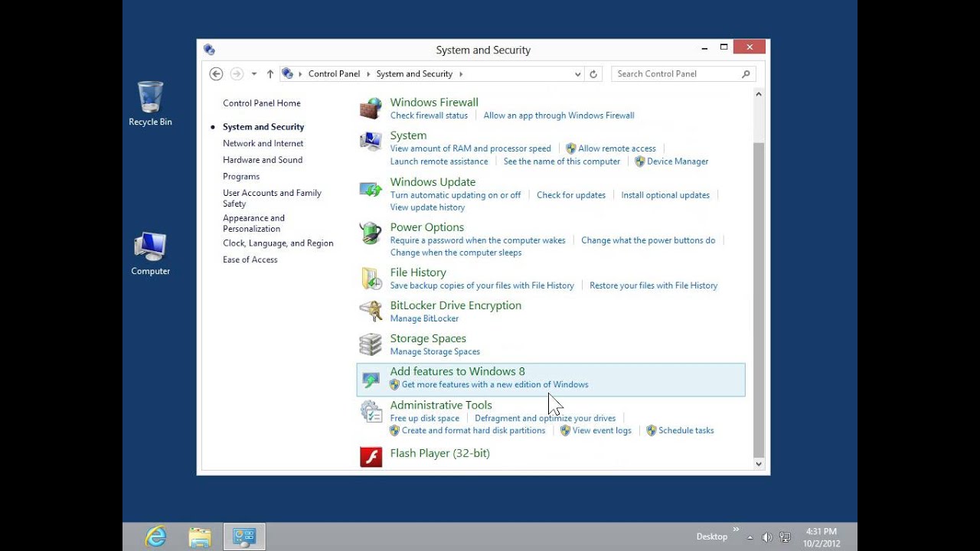The image size is (980, 551).
Task: Open Control Panel Home
Action: click(262, 103)
